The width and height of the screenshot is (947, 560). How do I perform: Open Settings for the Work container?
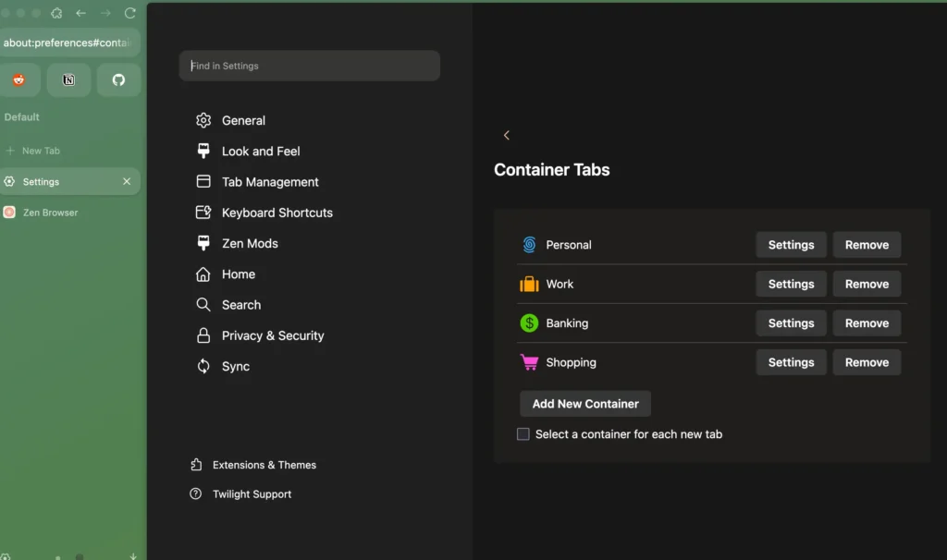(791, 284)
